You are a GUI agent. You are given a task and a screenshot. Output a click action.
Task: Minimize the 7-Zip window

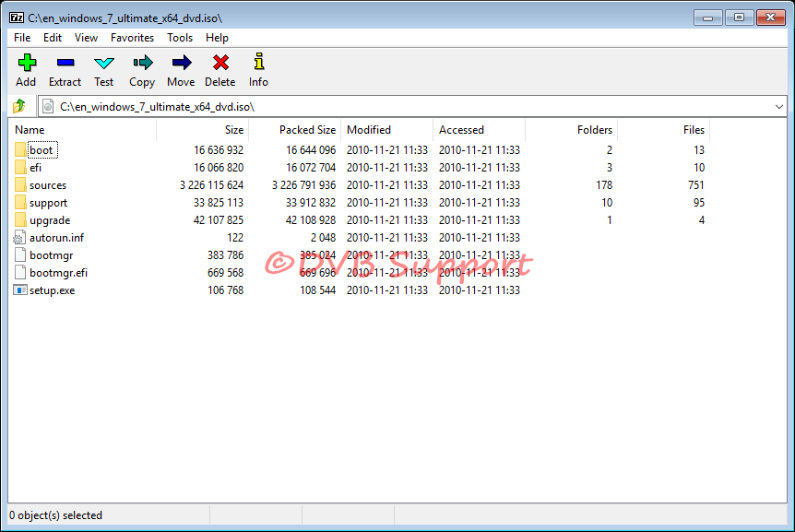[707, 18]
